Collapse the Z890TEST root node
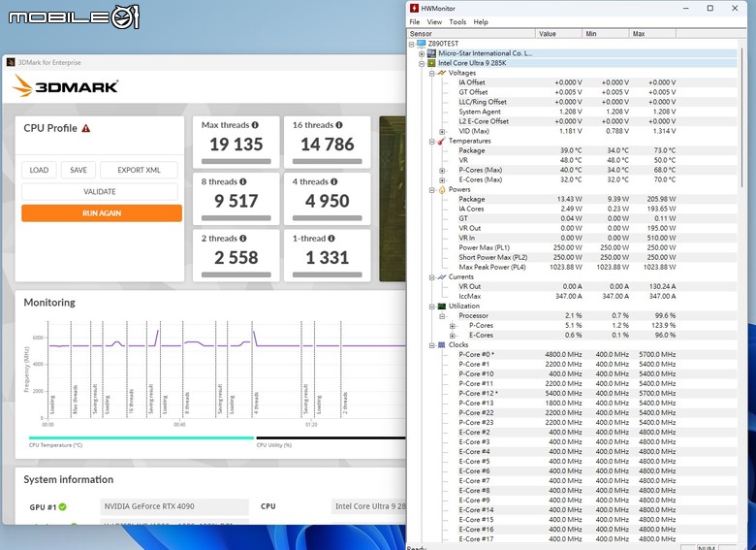This screenshot has width=756, height=550. [412, 44]
